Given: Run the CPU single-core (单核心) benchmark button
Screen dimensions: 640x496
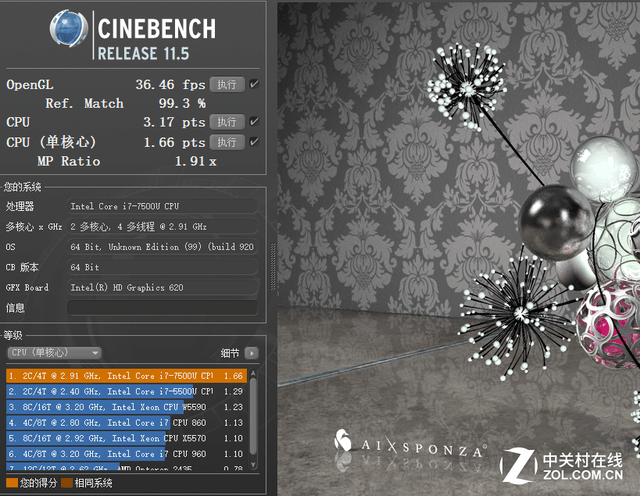Looking at the screenshot, I should coord(227,142).
